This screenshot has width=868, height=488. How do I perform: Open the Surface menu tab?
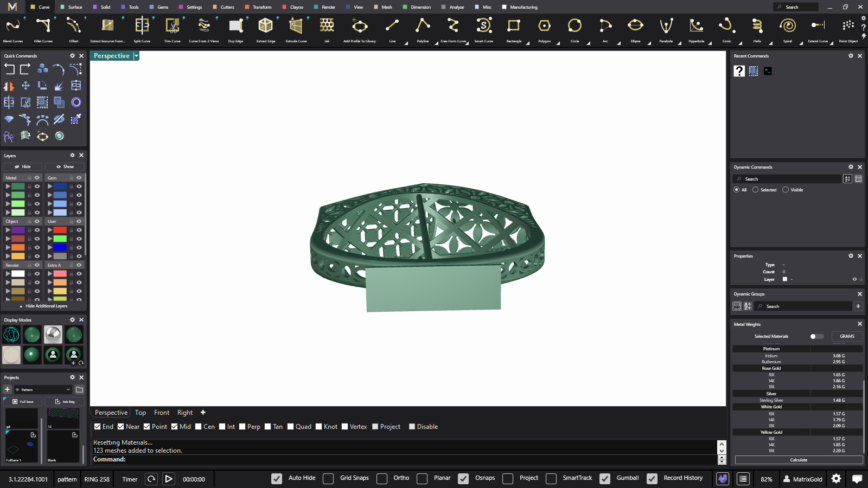(x=72, y=7)
